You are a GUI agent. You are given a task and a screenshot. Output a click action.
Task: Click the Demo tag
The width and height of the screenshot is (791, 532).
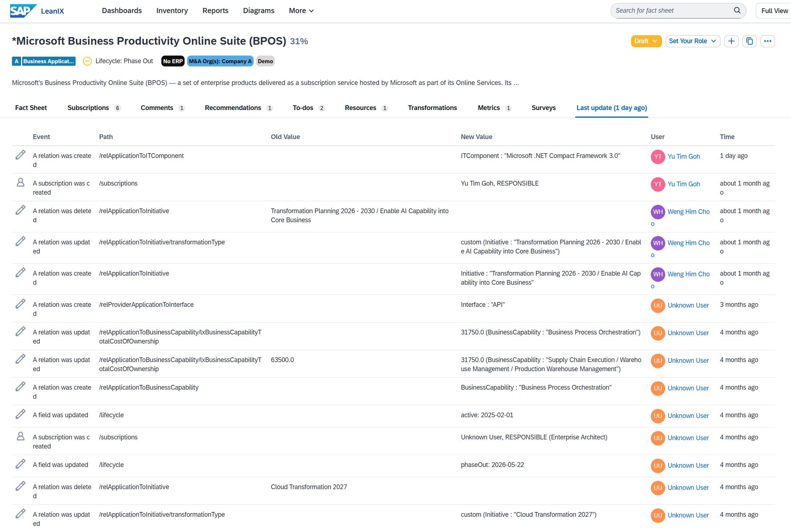click(x=265, y=61)
